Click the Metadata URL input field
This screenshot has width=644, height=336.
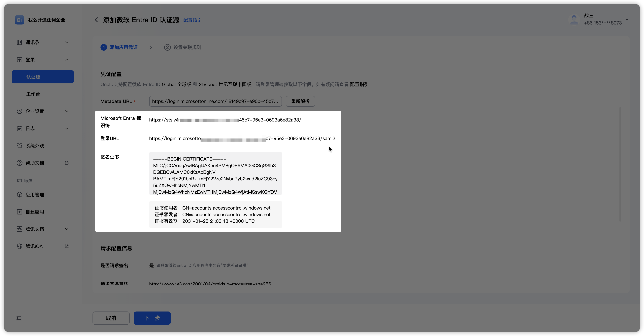(x=215, y=101)
